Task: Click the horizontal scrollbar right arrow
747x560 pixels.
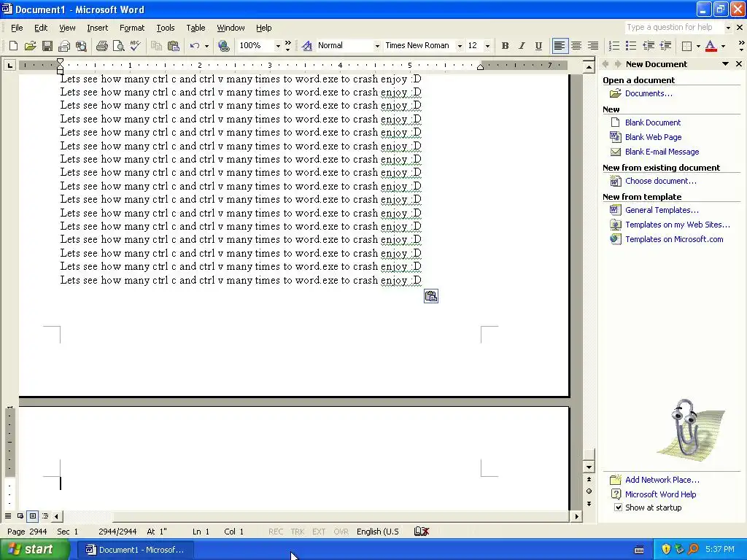Action: coord(577,516)
